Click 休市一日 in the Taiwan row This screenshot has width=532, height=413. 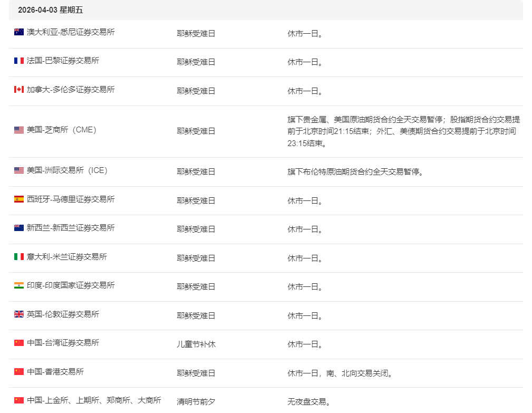(x=305, y=344)
